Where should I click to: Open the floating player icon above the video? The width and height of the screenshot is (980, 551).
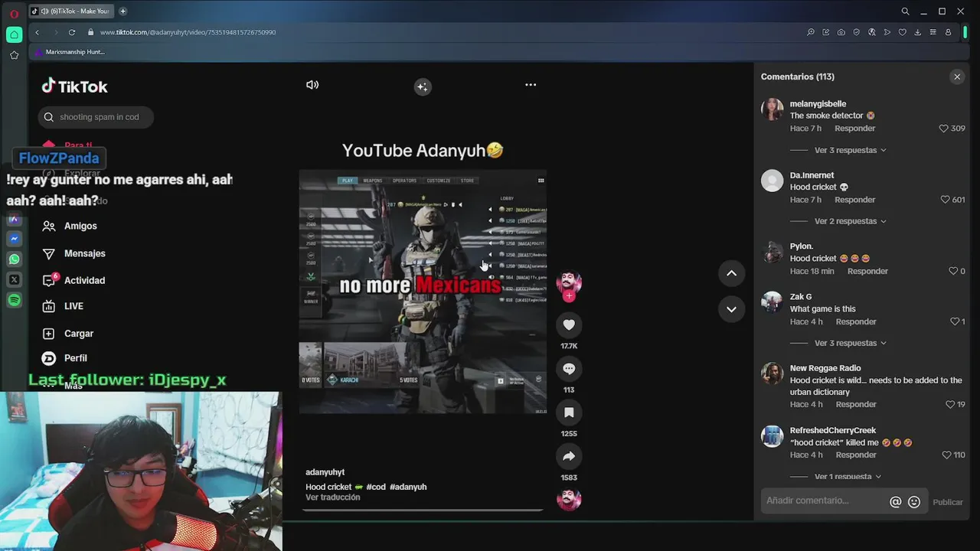[x=423, y=86]
